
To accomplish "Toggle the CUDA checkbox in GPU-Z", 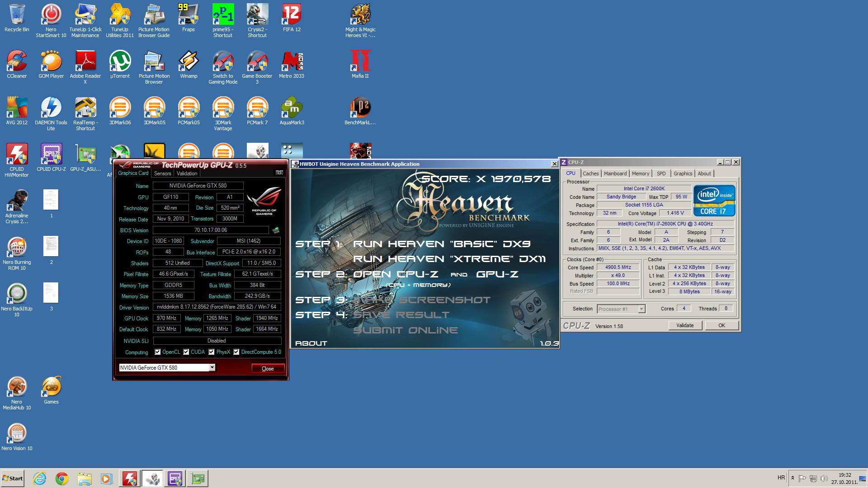I will coord(186,352).
